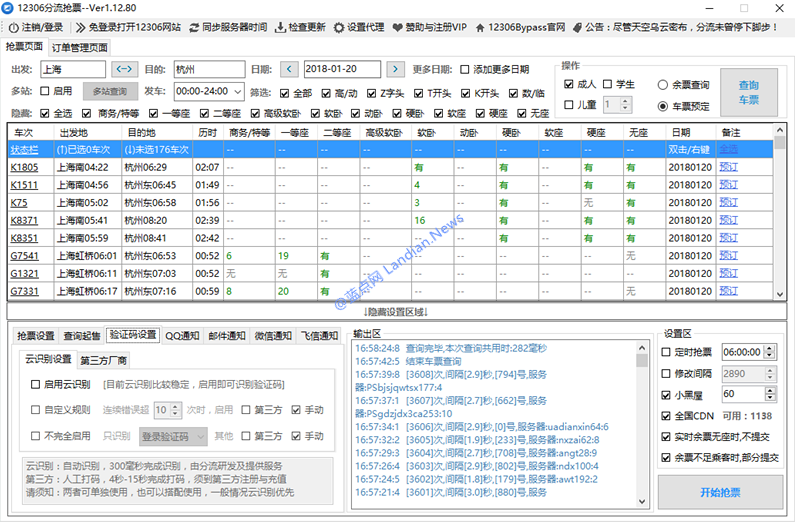Click 检查更新 download icon
This screenshot has height=522, width=795.
click(280, 27)
